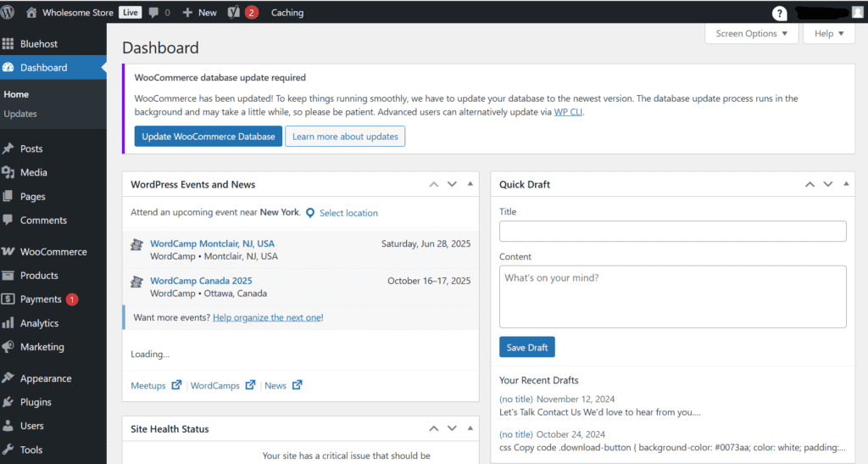Viewport: 868px width, 464px height.
Task: Click the Pages icon in sidebar
Action: tap(8, 196)
